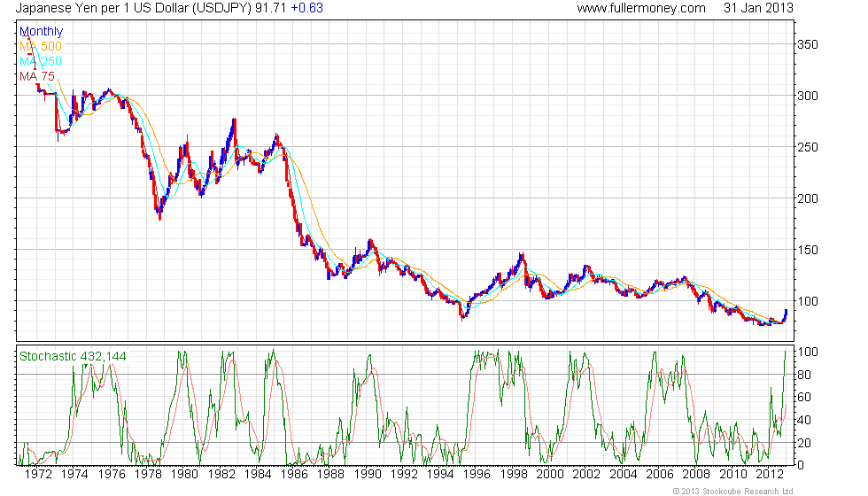The image size is (868, 496).
Task: Click the 'MA 250' legend label
Action: (41, 61)
